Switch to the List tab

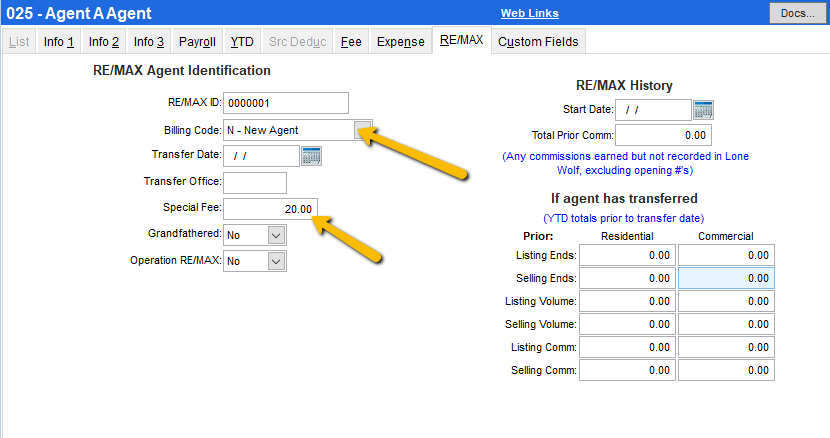(x=19, y=41)
